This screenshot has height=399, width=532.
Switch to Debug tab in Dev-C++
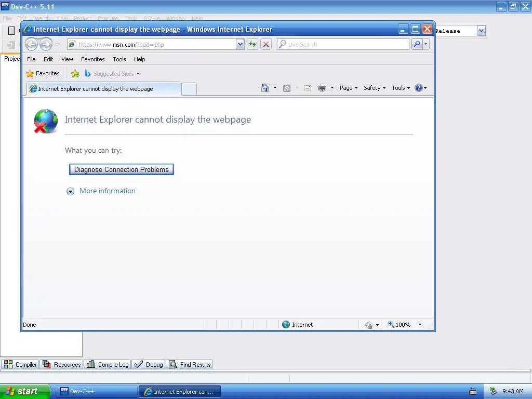[x=149, y=364]
